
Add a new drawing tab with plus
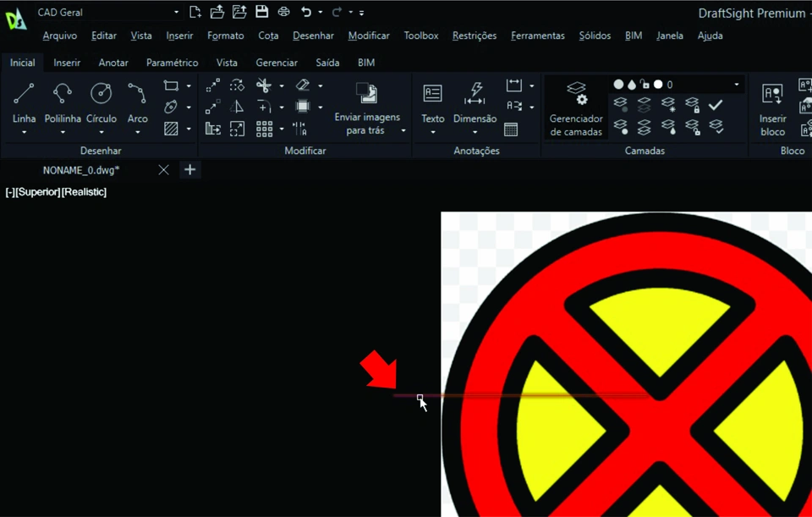click(x=190, y=169)
